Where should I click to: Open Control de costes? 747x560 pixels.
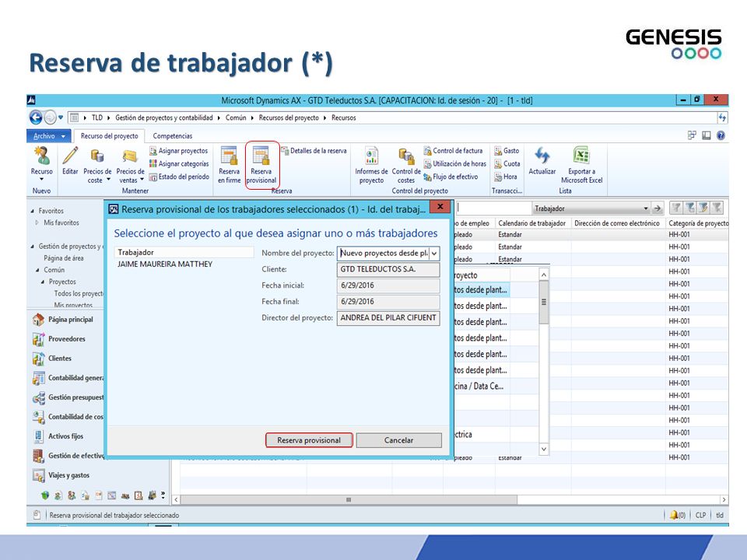point(406,165)
